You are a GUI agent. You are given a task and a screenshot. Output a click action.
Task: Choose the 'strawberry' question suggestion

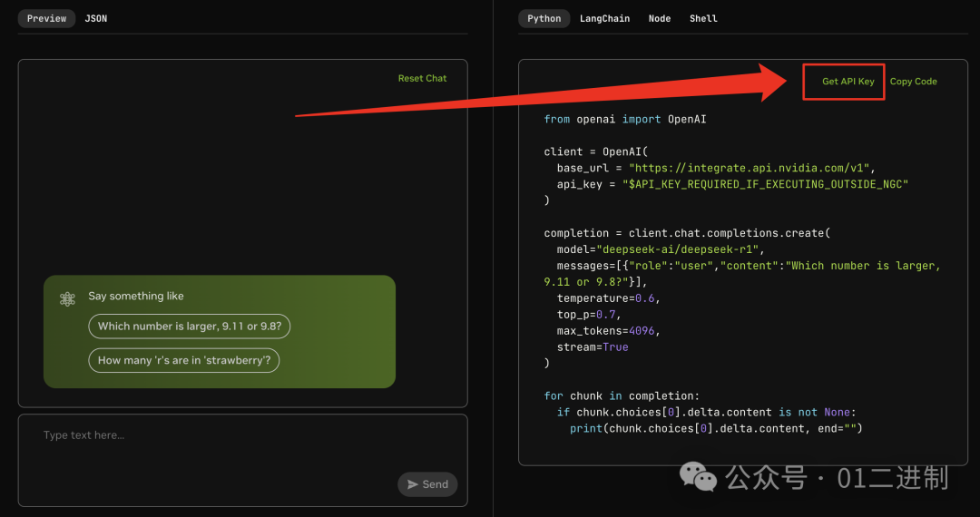tap(183, 360)
